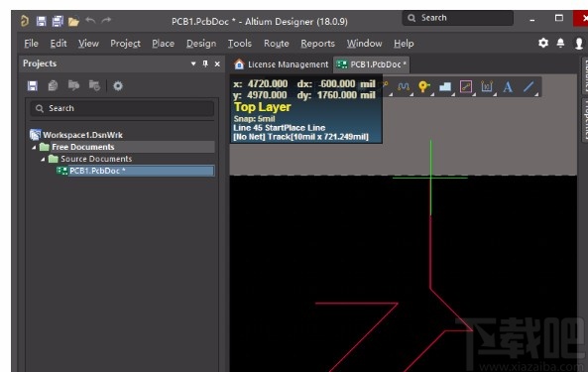Undo the last action
The height and width of the screenshot is (372, 588).
coord(90,20)
